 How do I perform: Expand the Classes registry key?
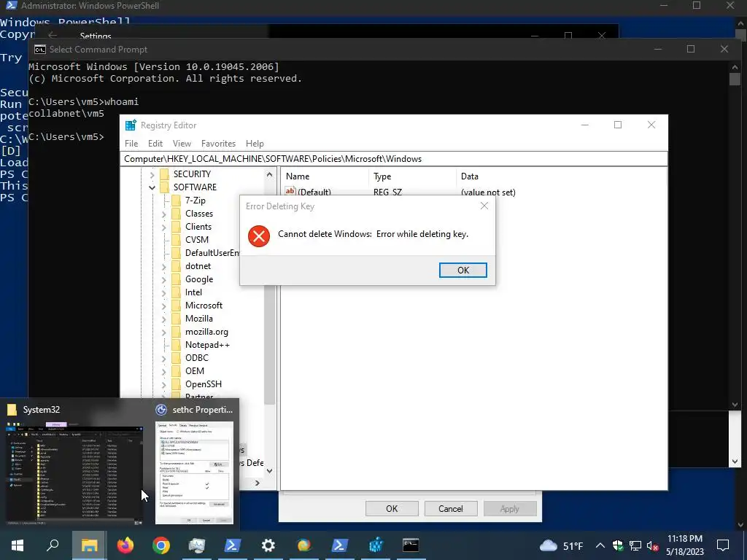(x=164, y=214)
